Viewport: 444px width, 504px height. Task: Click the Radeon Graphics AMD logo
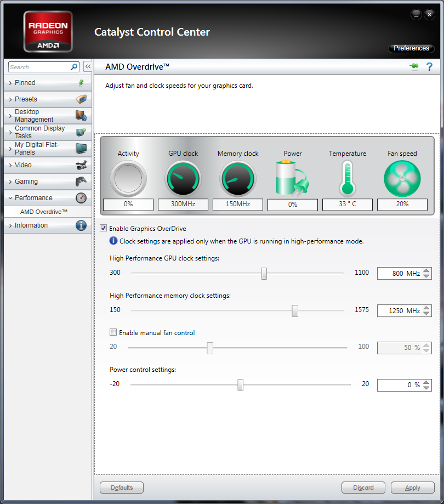point(48,31)
